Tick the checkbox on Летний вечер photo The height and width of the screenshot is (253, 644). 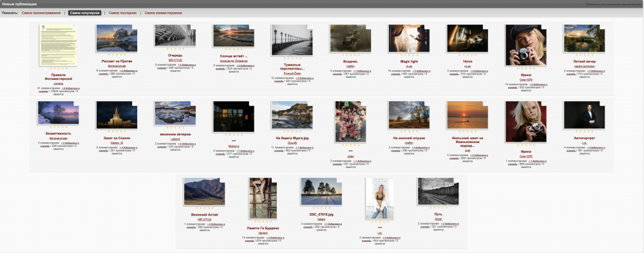tap(602, 26)
